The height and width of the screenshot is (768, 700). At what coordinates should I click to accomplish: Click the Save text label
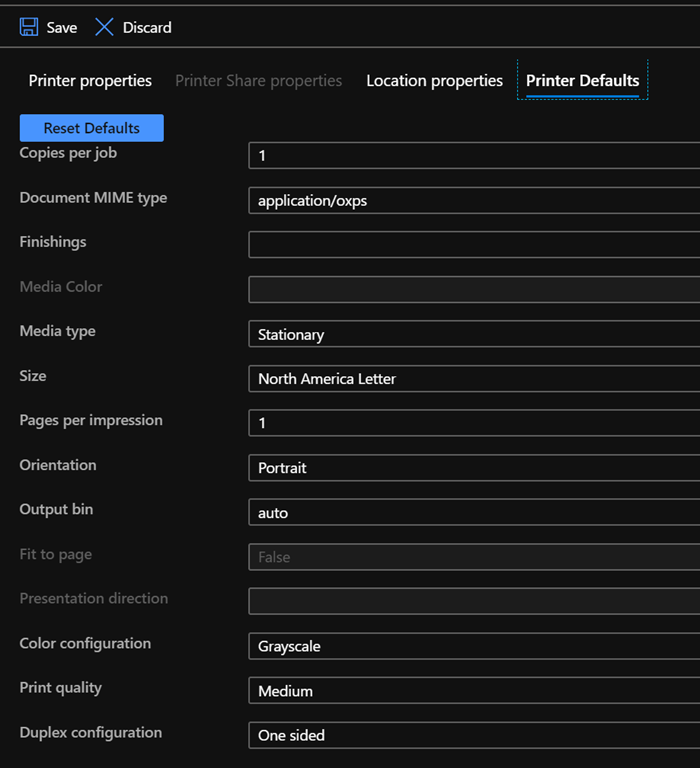pos(62,28)
